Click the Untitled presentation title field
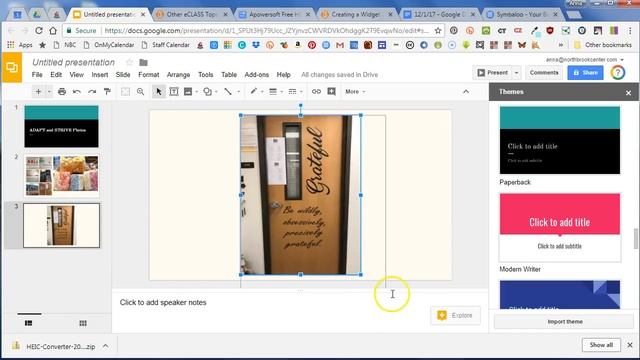 (x=73, y=62)
